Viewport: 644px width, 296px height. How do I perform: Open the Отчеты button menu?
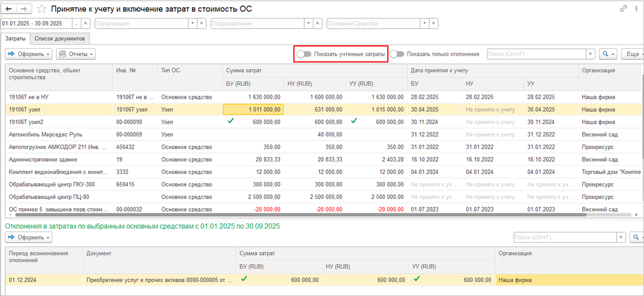coord(76,54)
